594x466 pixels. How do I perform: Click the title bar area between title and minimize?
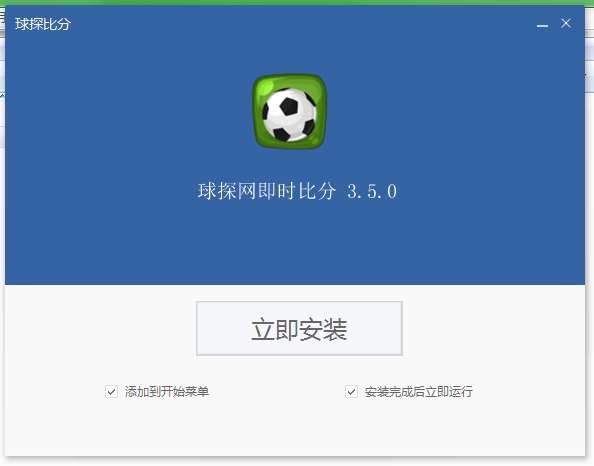[x=303, y=24]
